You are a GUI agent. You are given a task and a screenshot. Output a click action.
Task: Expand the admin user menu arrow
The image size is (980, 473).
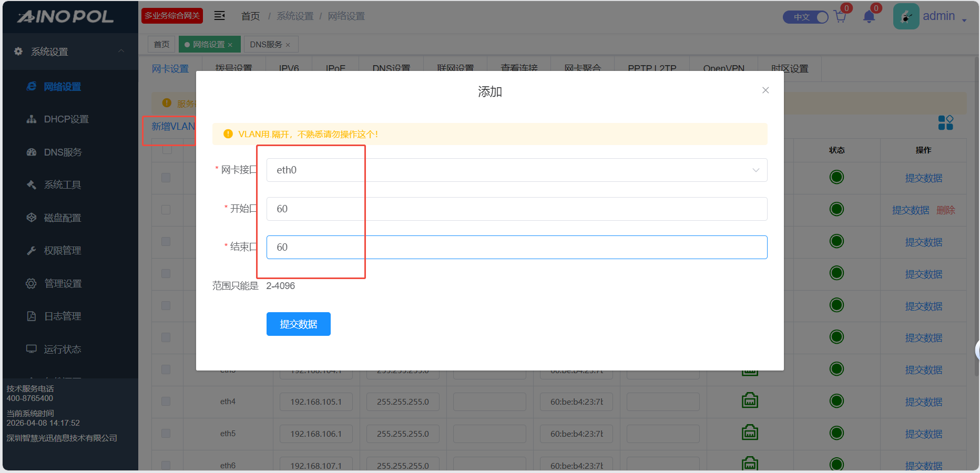click(x=964, y=20)
